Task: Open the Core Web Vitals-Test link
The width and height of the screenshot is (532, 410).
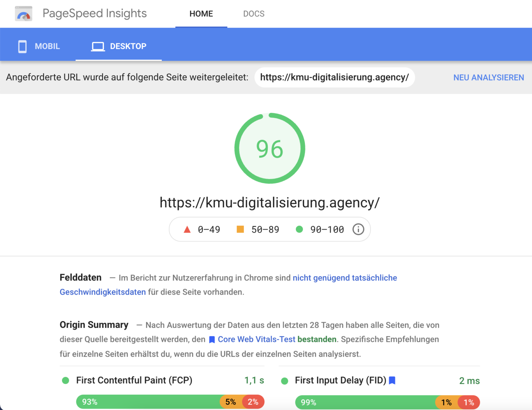Action: [256, 339]
